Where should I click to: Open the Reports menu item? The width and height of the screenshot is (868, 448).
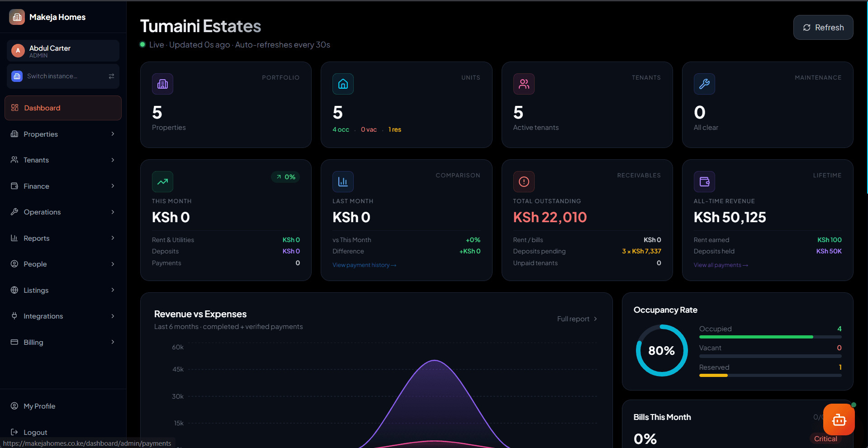[x=63, y=238]
